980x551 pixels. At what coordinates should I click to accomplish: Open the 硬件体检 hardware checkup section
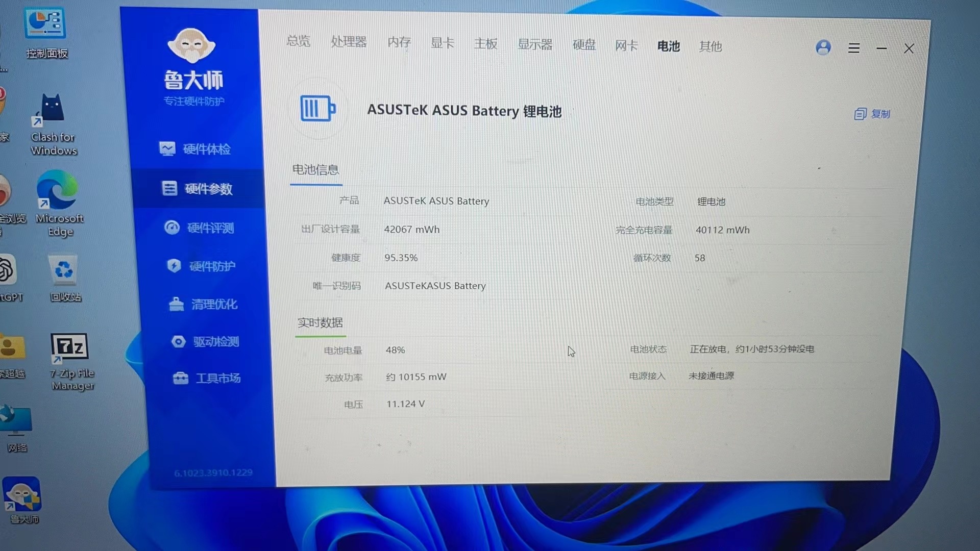coord(195,149)
